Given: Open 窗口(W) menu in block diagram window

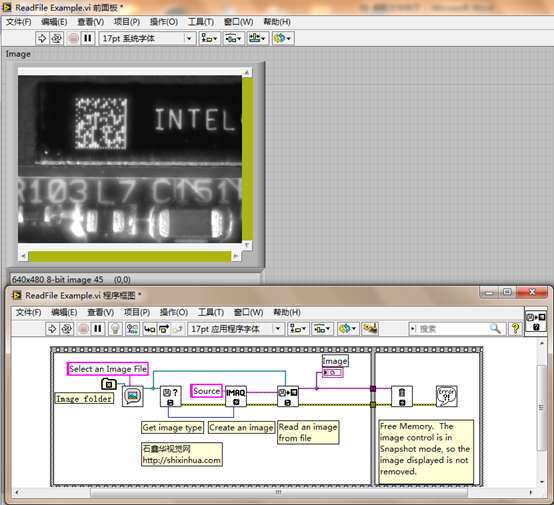Looking at the screenshot, I should (248, 312).
